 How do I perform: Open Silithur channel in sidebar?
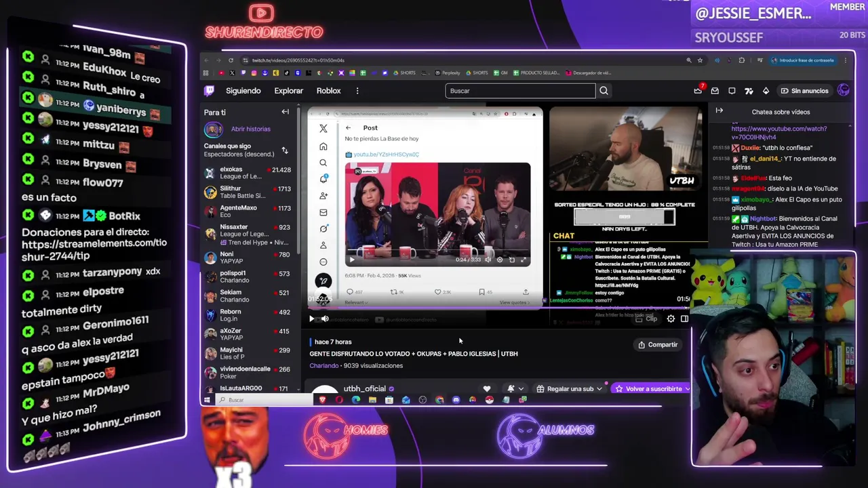coord(248,192)
